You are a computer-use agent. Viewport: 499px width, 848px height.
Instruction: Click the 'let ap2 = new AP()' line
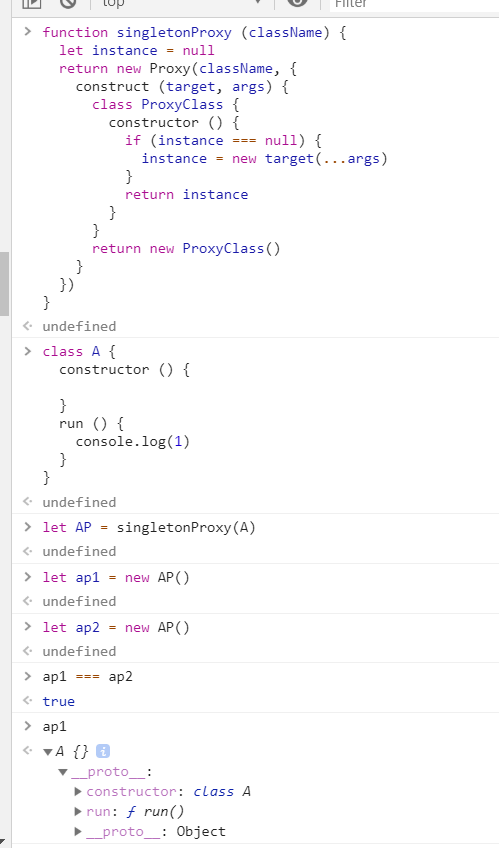(x=116, y=627)
